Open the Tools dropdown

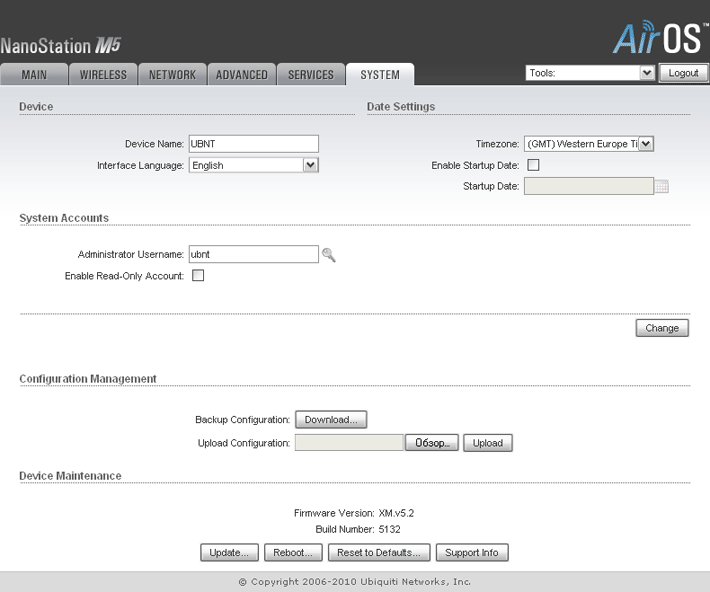[590, 73]
